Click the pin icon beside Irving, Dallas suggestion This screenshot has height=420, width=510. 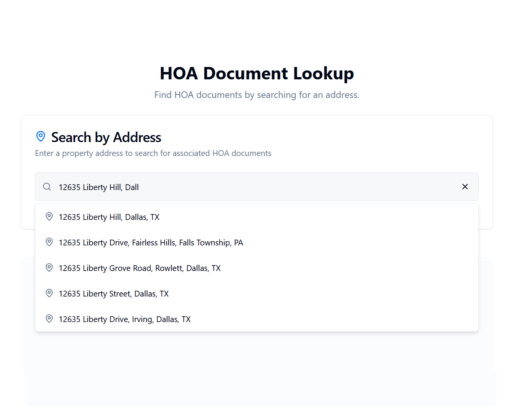(x=49, y=319)
